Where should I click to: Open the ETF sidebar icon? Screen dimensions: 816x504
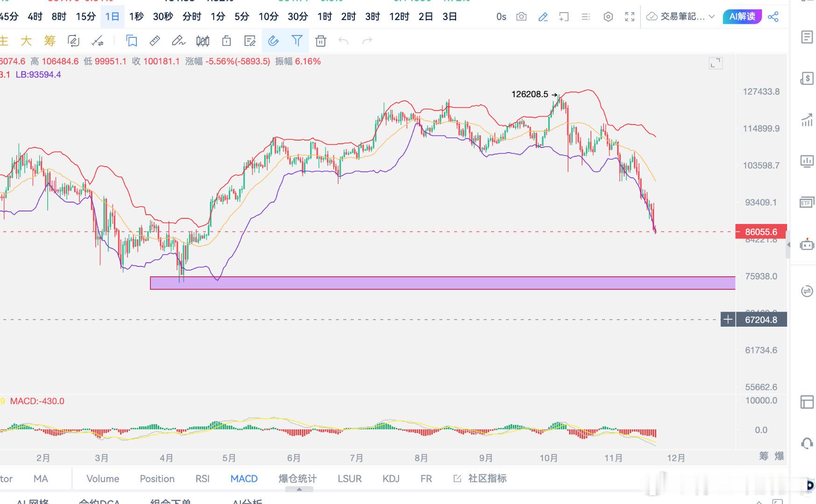click(x=807, y=203)
